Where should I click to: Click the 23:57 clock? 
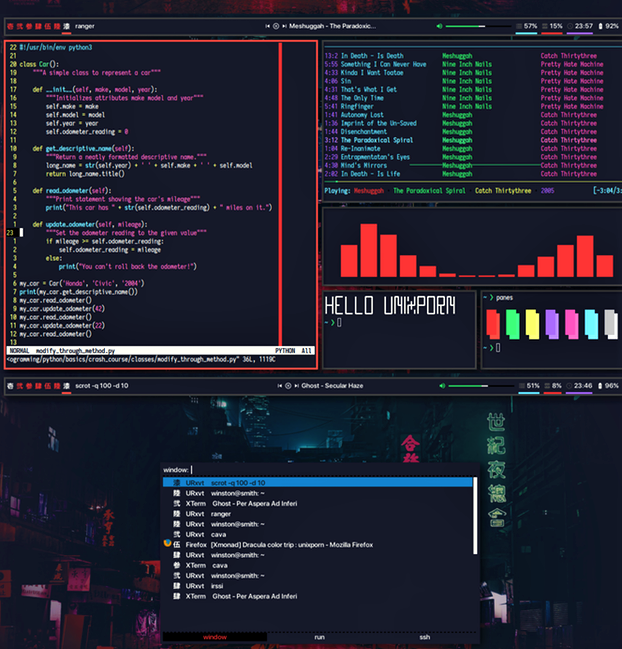[x=580, y=26]
